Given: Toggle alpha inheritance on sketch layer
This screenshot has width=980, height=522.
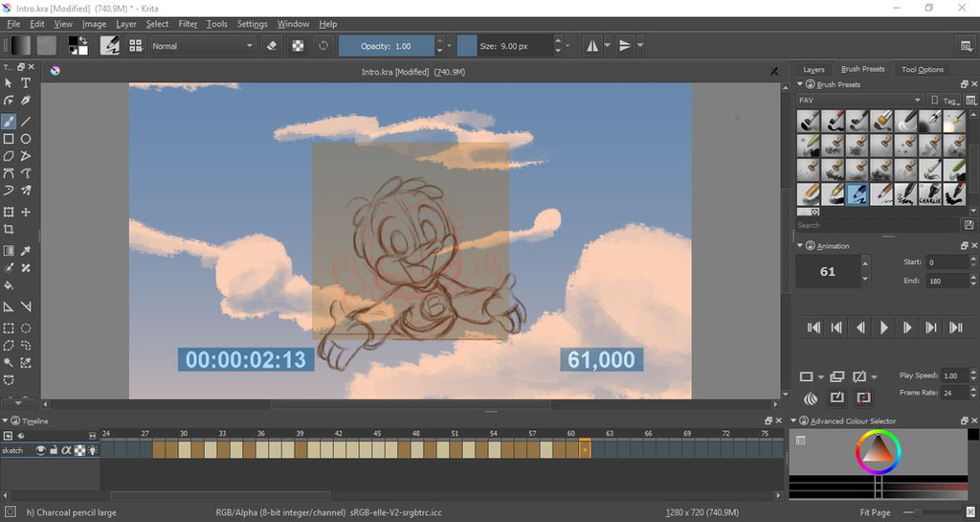Looking at the screenshot, I should (x=66, y=450).
